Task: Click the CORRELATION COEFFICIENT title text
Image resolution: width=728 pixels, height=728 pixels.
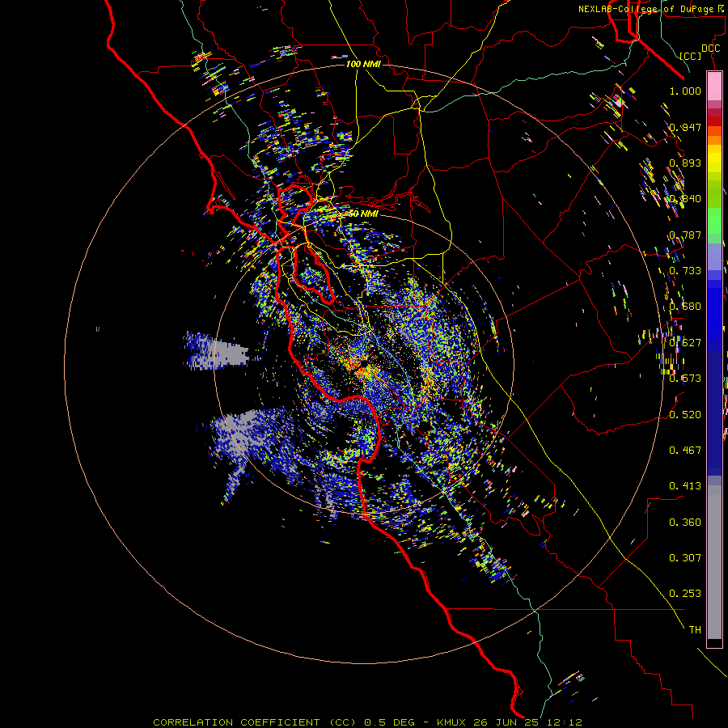Action: click(236, 722)
